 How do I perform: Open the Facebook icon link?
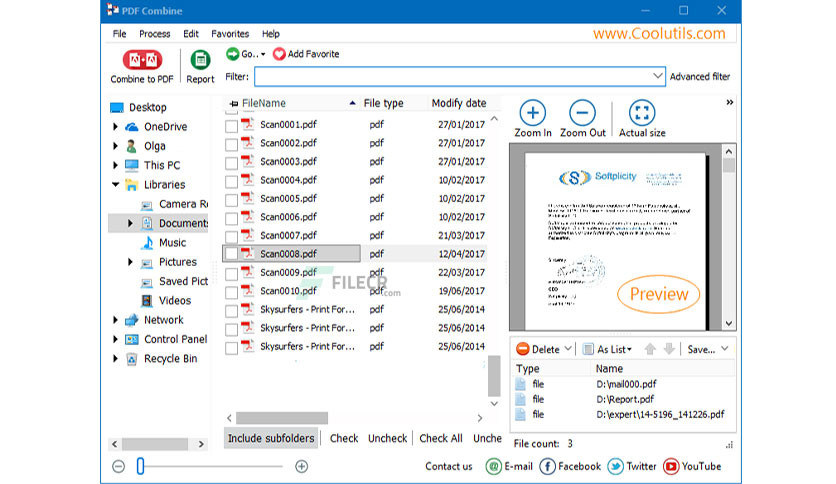548,466
